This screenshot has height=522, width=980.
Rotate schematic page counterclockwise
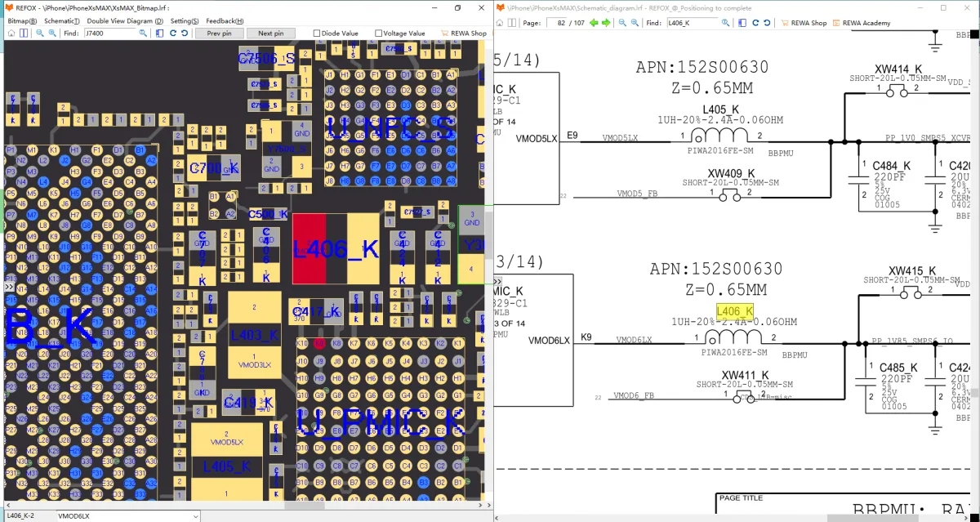pyautogui.click(x=767, y=23)
